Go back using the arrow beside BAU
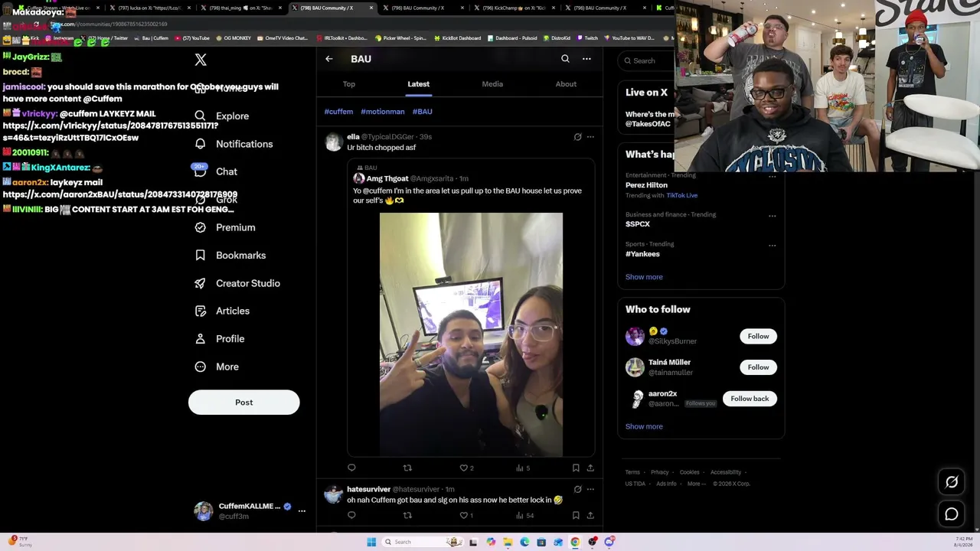 click(x=329, y=59)
